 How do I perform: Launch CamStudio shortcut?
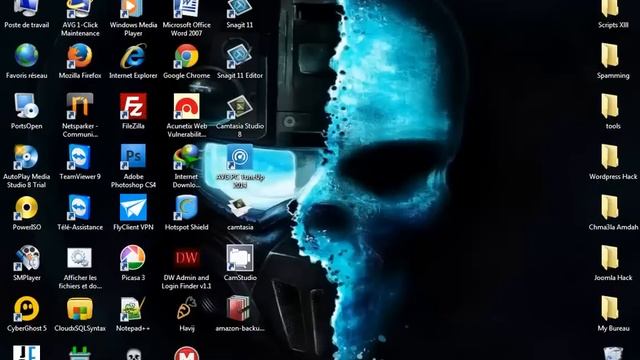(x=240, y=258)
